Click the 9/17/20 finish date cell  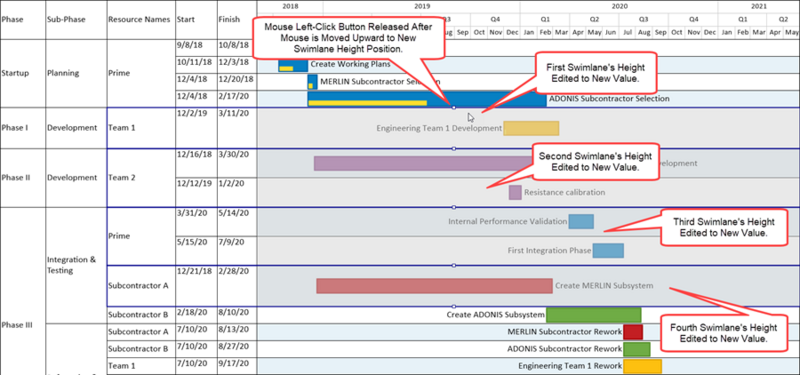(x=237, y=366)
